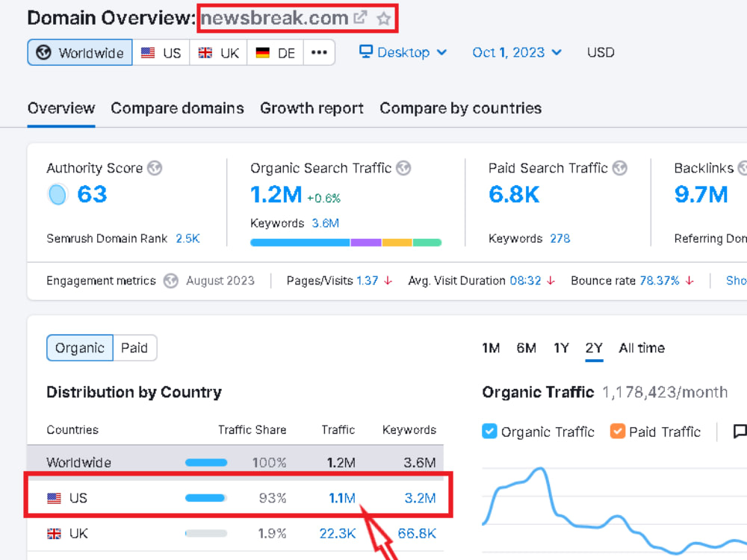Open more databases via three-dots button
Viewport: 747px width, 560px height.
pos(319,52)
